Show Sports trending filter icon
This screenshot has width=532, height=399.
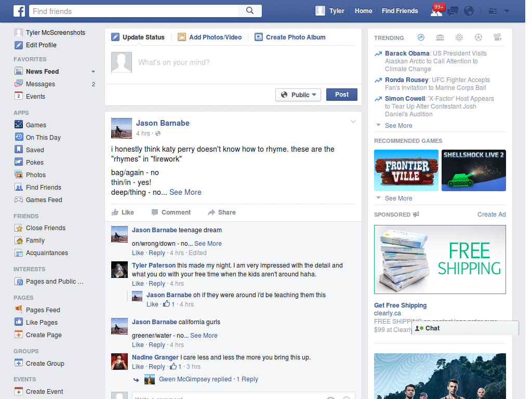(478, 37)
